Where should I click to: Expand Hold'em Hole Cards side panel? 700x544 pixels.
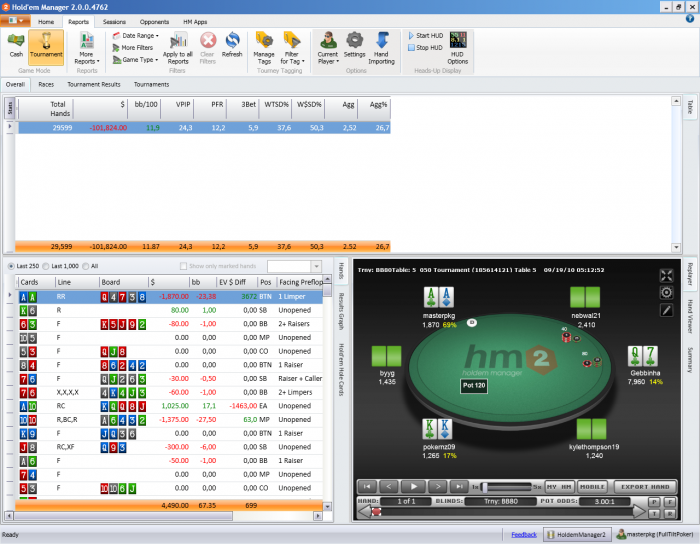click(x=342, y=370)
